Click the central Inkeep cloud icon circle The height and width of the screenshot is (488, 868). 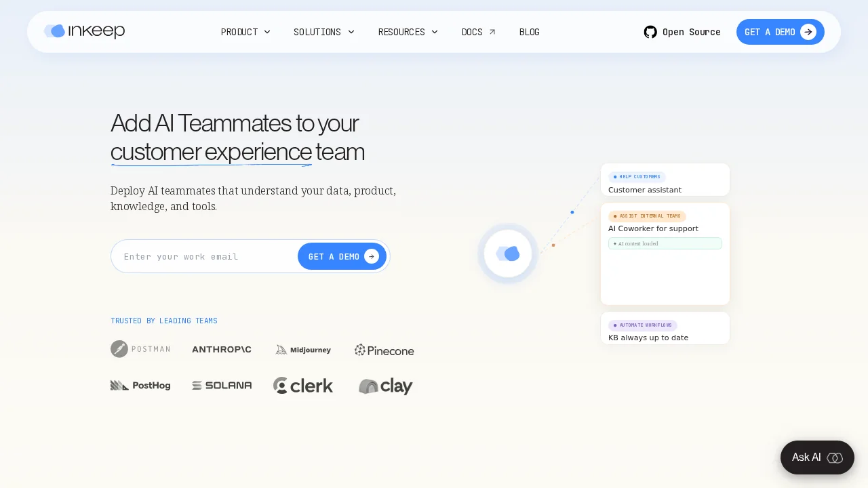tap(508, 253)
